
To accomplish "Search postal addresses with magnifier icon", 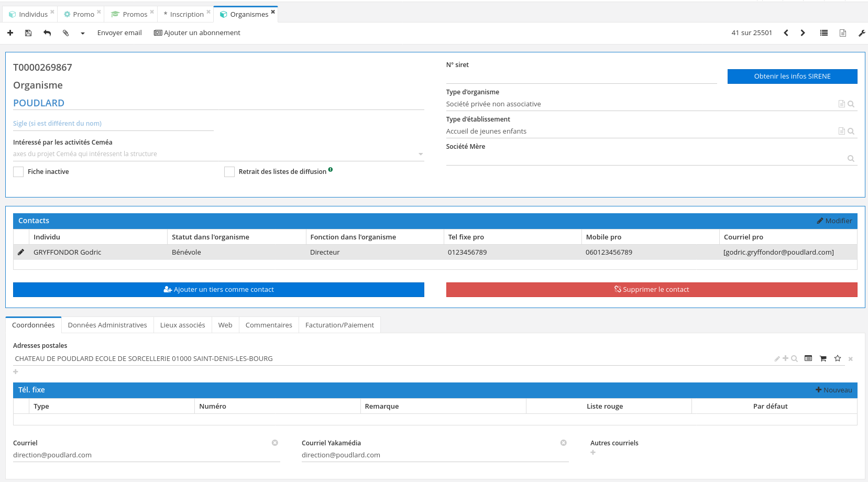I will (x=794, y=358).
